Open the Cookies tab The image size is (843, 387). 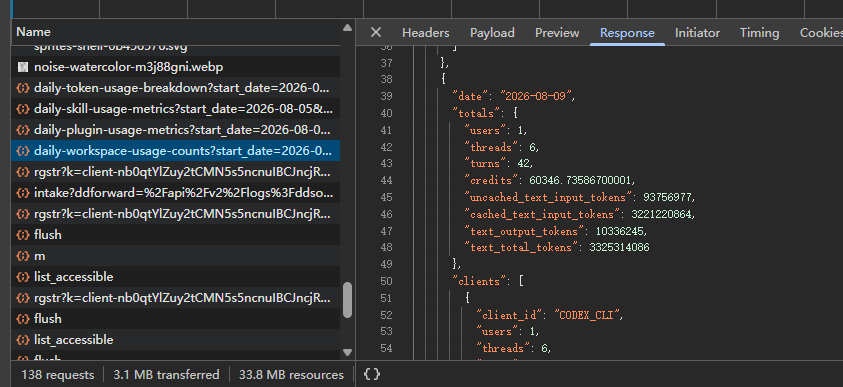coord(821,33)
